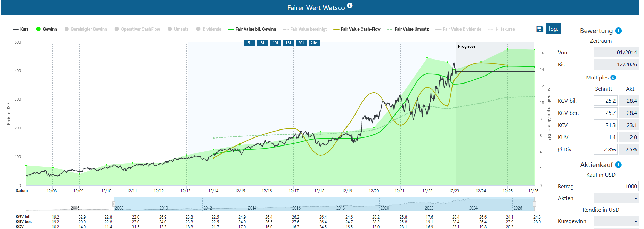Select the Alle time range
Screen dimensions: 644x229
tap(314, 43)
